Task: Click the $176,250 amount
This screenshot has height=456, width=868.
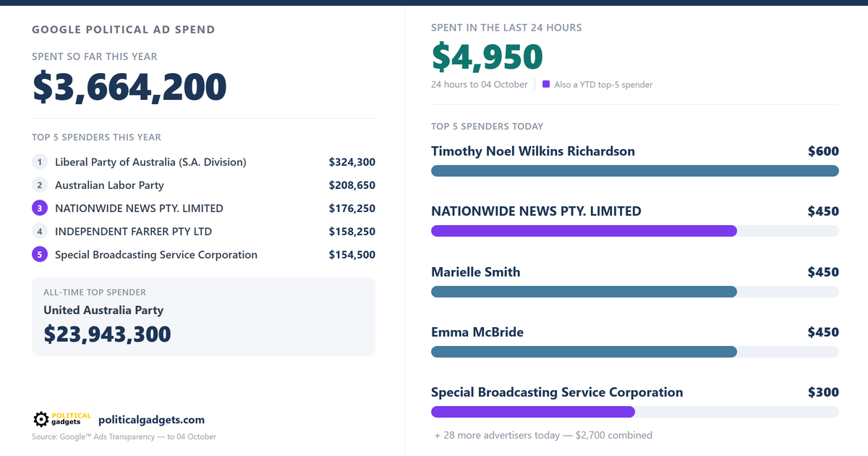Action: coord(352,208)
